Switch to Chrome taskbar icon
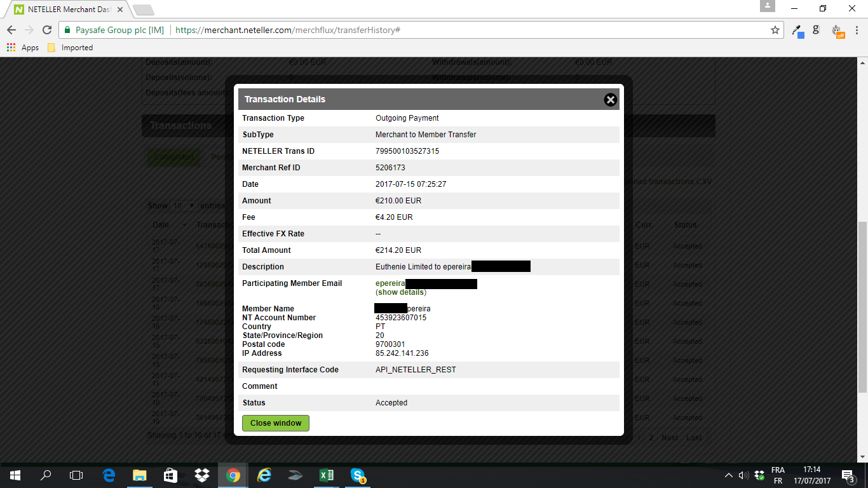 pyautogui.click(x=233, y=475)
